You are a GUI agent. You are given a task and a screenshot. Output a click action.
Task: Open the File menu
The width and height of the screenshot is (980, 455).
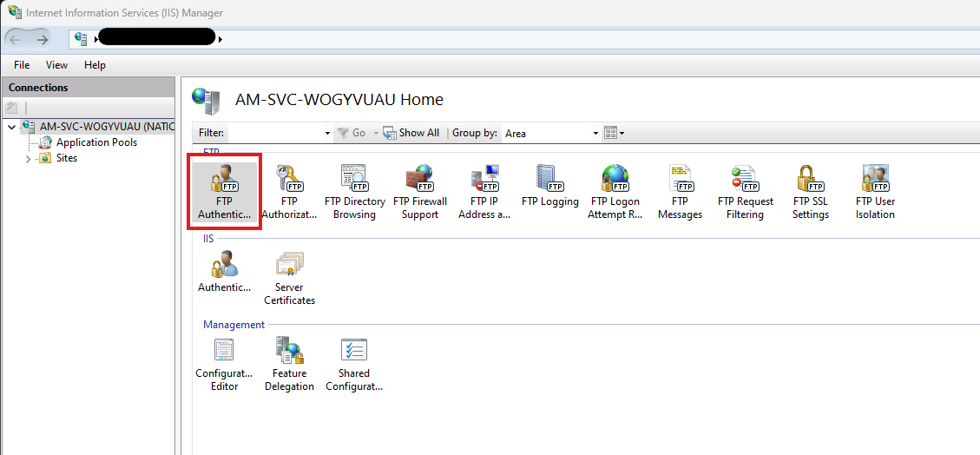pos(22,65)
